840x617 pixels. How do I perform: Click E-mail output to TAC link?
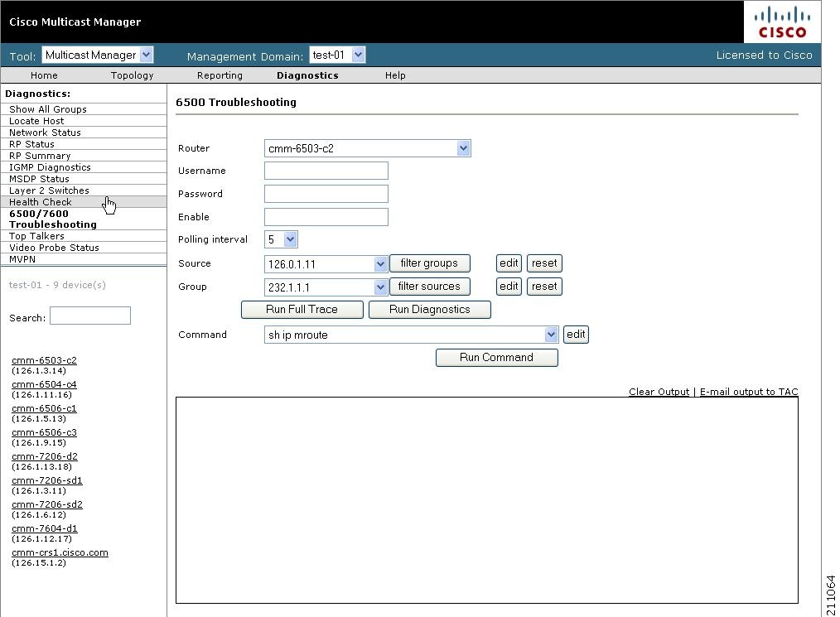click(x=748, y=391)
